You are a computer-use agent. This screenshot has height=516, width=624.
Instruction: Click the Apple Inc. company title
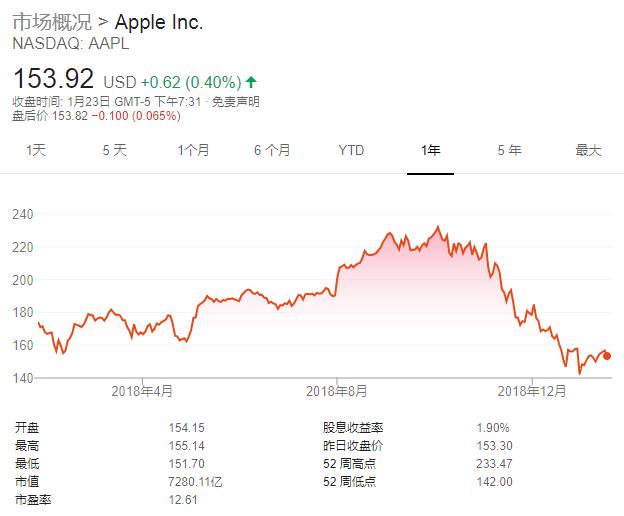click(x=159, y=22)
